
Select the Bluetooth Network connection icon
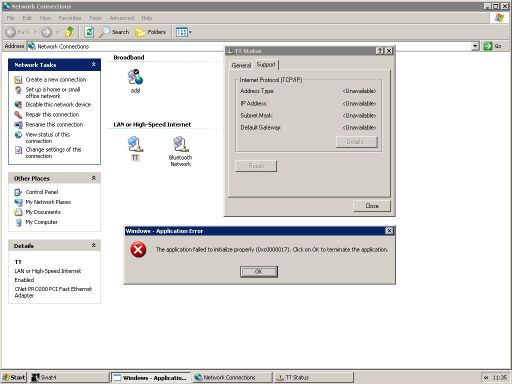180,144
